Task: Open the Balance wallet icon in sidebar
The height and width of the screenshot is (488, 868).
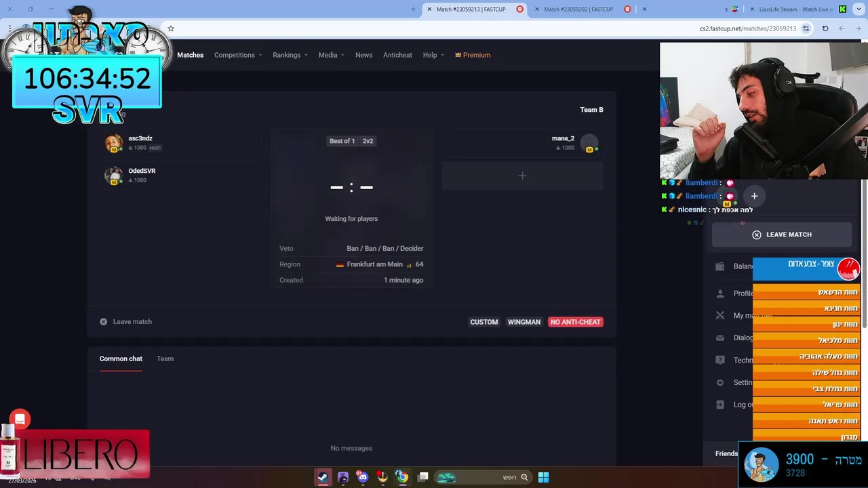Action: coord(720,266)
